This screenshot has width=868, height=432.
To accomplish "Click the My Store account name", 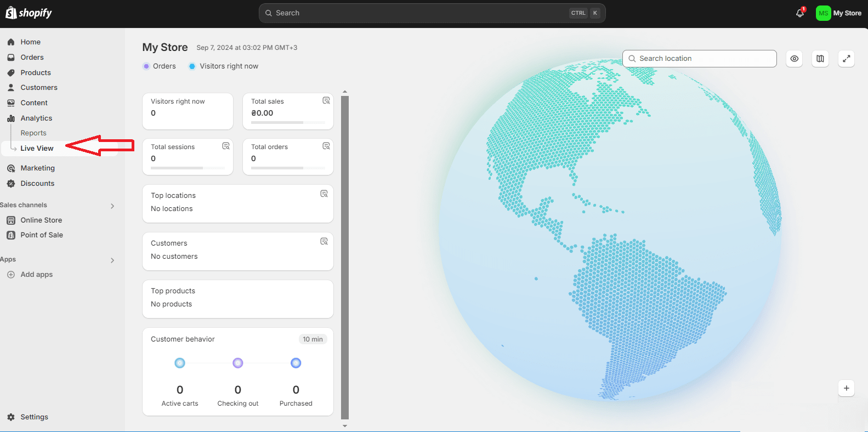I will pos(847,13).
